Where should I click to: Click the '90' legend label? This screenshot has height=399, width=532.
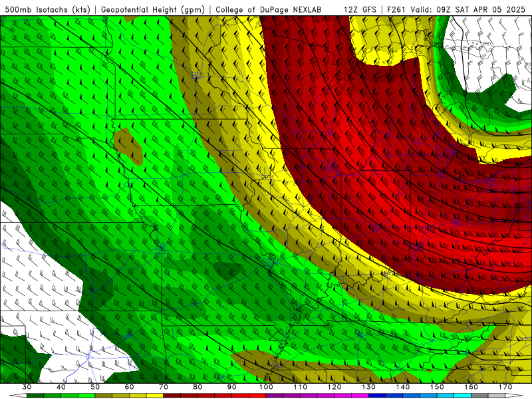[x=231, y=387]
